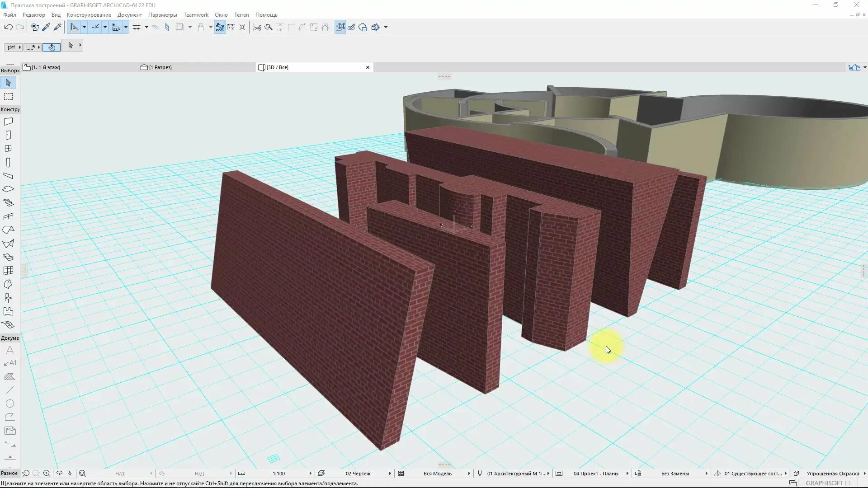Activate the Text tool in the Document section
This screenshot has width=868, height=488.
9,350
